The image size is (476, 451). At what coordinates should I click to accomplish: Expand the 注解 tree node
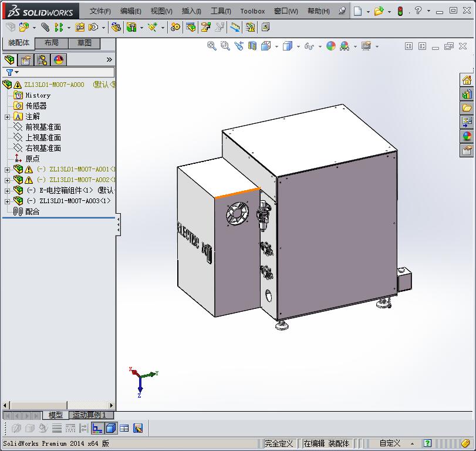pos(7,117)
